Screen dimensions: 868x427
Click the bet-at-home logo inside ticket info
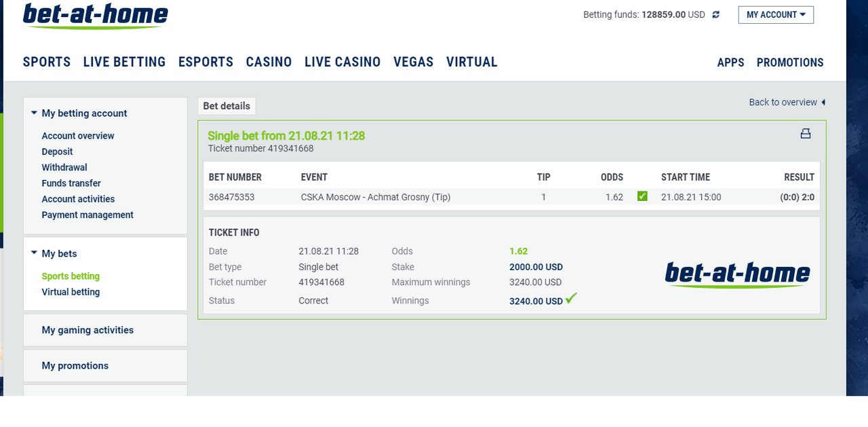coord(738,275)
